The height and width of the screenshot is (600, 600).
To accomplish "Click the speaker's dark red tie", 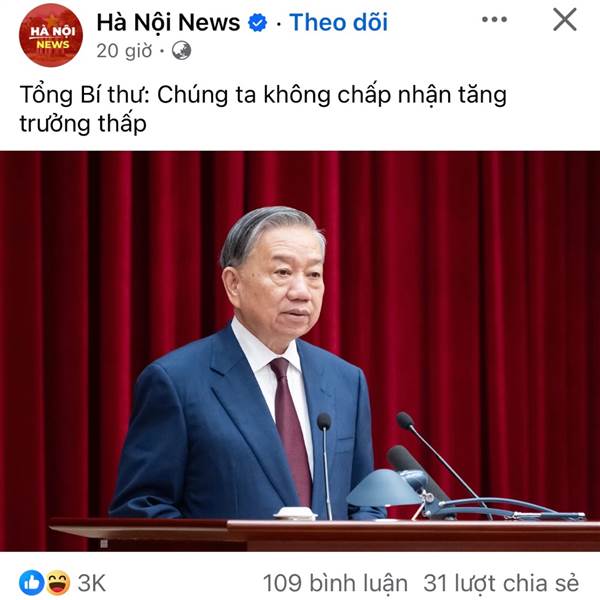I will (292, 429).
